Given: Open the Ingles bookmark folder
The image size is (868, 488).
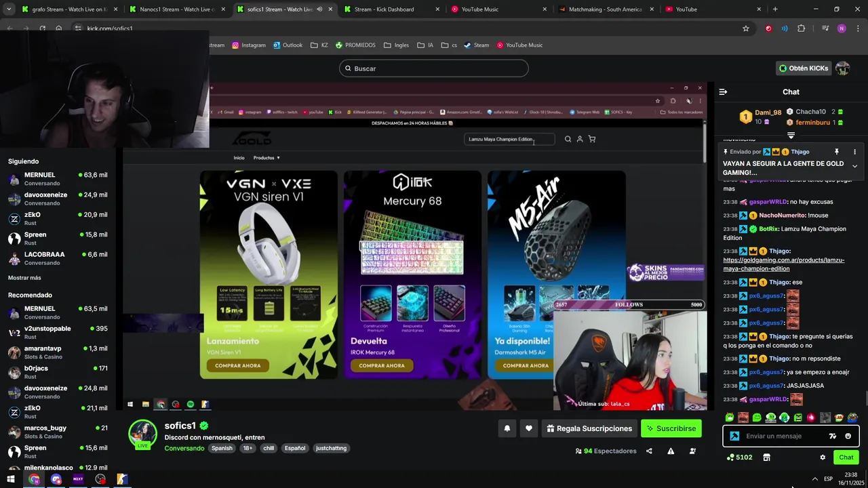Looking at the screenshot, I should [x=397, y=45].
